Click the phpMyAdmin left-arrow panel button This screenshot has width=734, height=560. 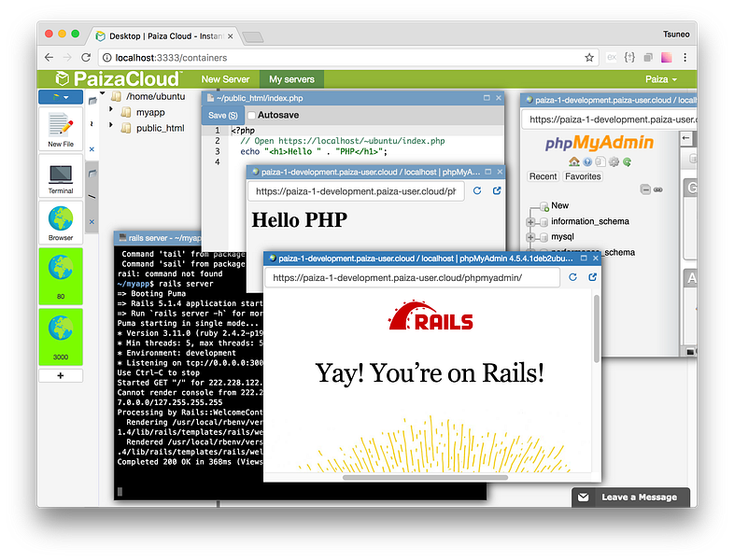pos(686,138)
